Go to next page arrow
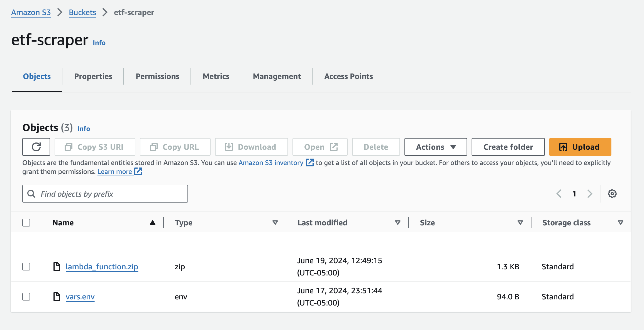Viewport: 644px width, 330px height. pos(590,194)
